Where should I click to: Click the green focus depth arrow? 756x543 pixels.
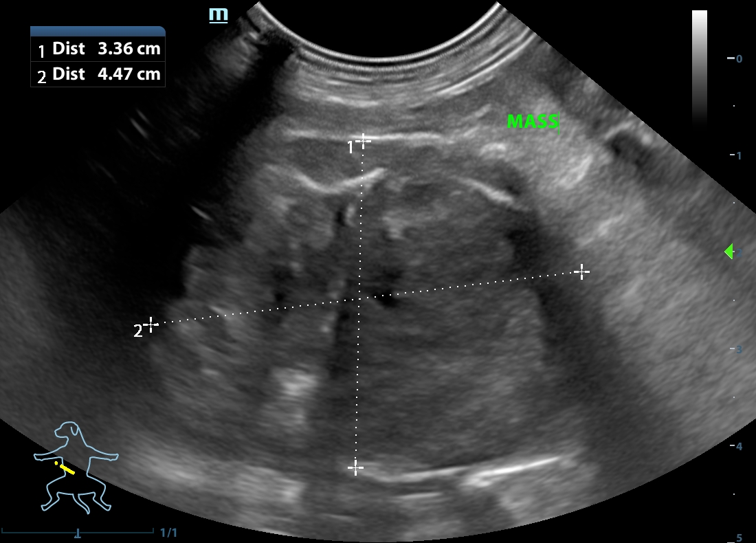729,252
